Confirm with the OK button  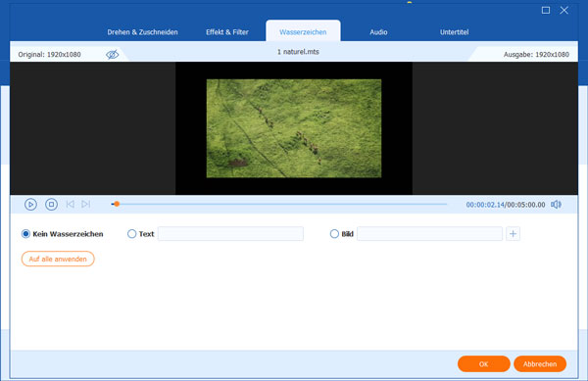(x=484, y=363)
